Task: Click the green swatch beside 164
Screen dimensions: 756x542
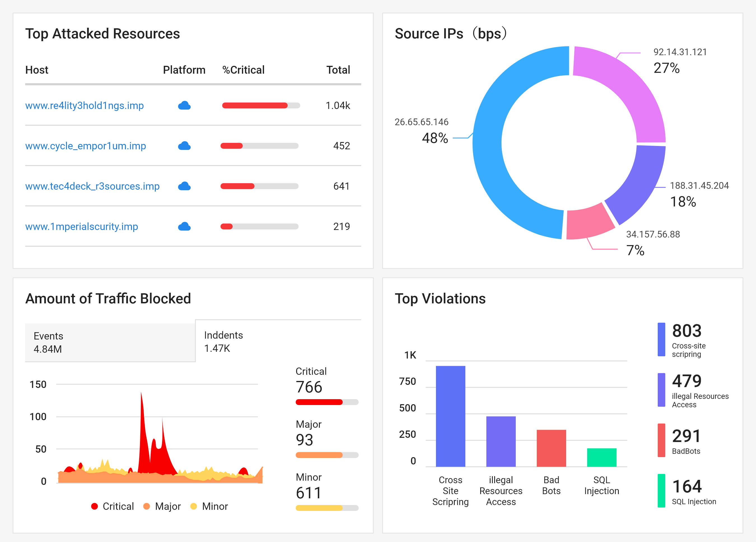Action: click(661, 491)
